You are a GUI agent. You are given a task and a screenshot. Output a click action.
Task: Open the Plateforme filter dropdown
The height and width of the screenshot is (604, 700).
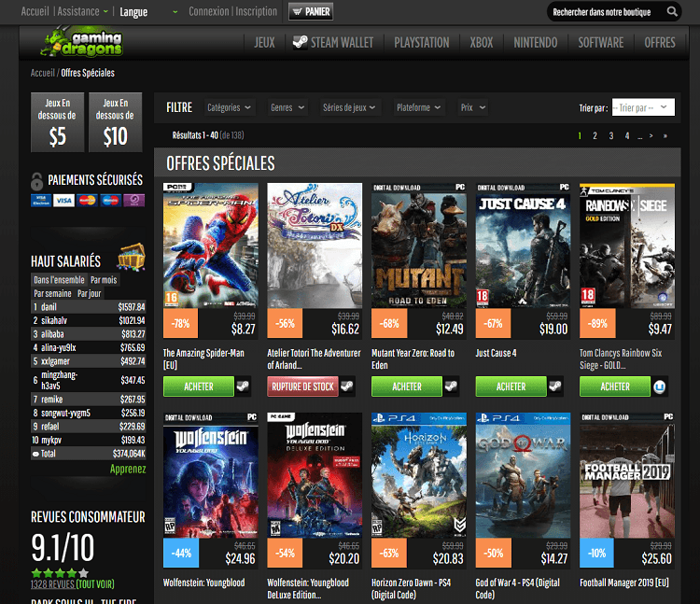pos(418,107)
